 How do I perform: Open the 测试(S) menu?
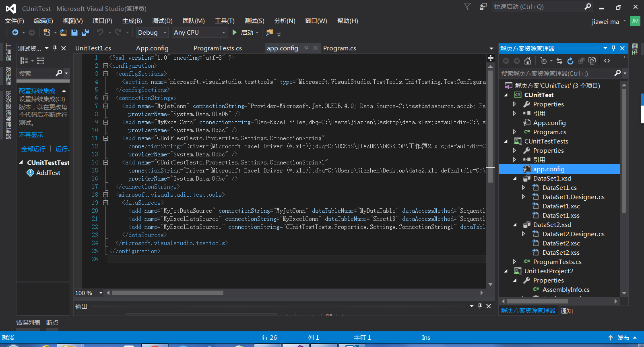(254, 21)
